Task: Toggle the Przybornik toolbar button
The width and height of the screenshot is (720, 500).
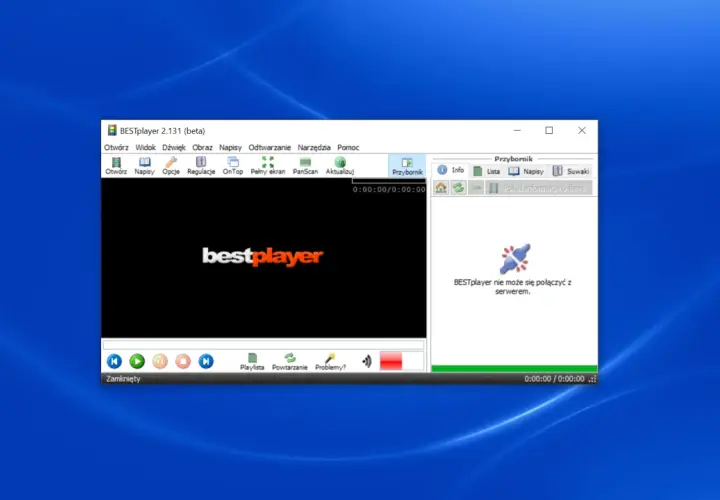Action: pos(407,166)
